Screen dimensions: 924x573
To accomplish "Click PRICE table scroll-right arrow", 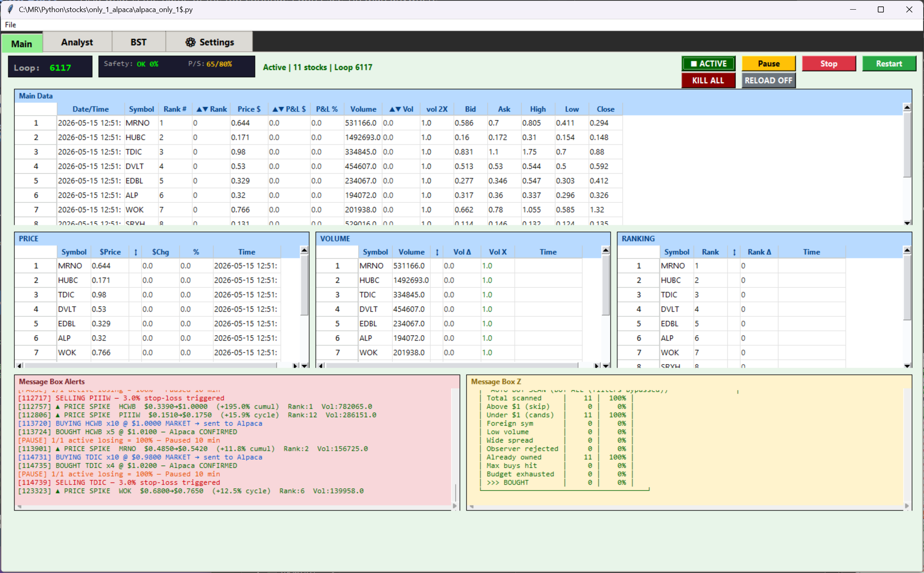I will tap(295, 365).
